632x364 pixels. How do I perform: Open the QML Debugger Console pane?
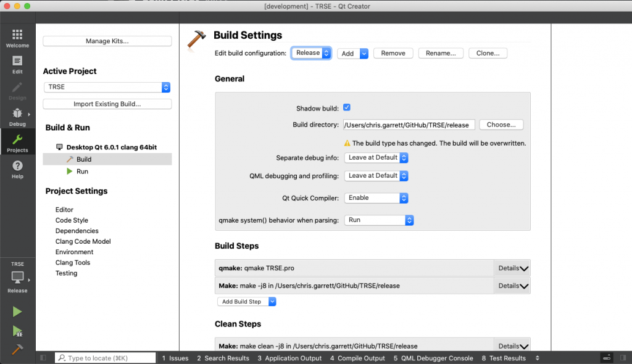433,358
